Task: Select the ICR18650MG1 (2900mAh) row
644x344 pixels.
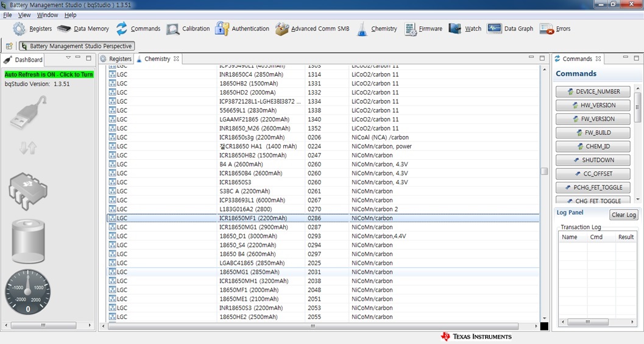Action: point(324,228)
